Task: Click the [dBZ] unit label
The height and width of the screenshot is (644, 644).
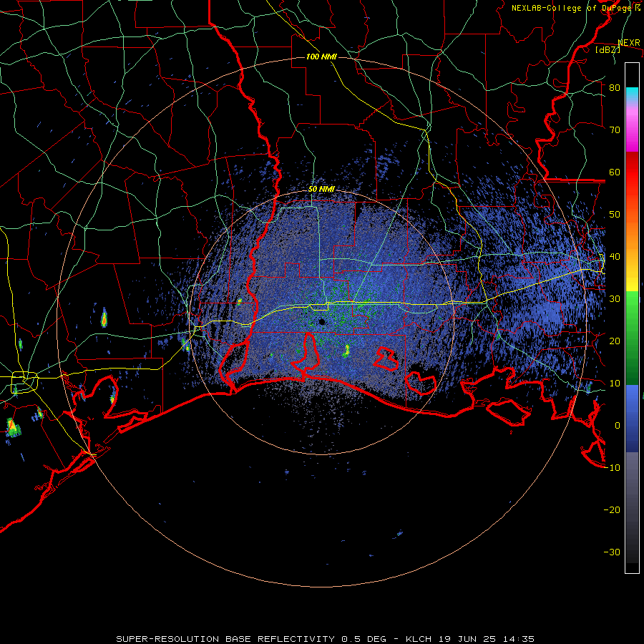Action: 608,49
